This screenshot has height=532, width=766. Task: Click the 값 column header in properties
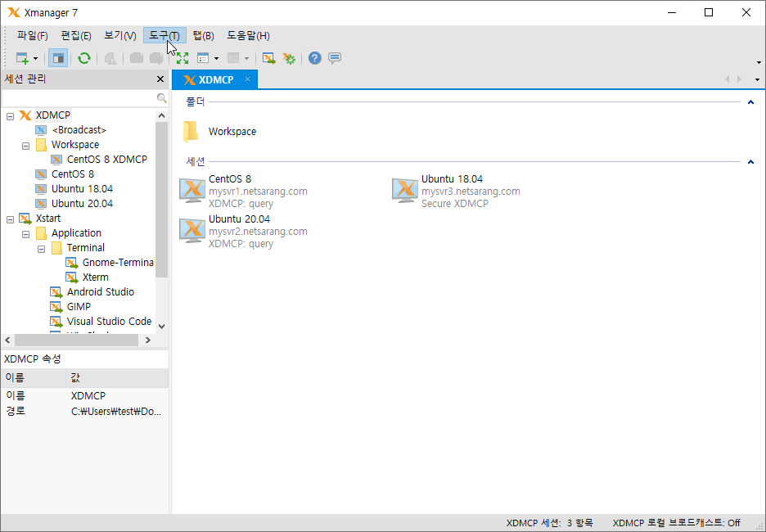(x=117, y=377)
